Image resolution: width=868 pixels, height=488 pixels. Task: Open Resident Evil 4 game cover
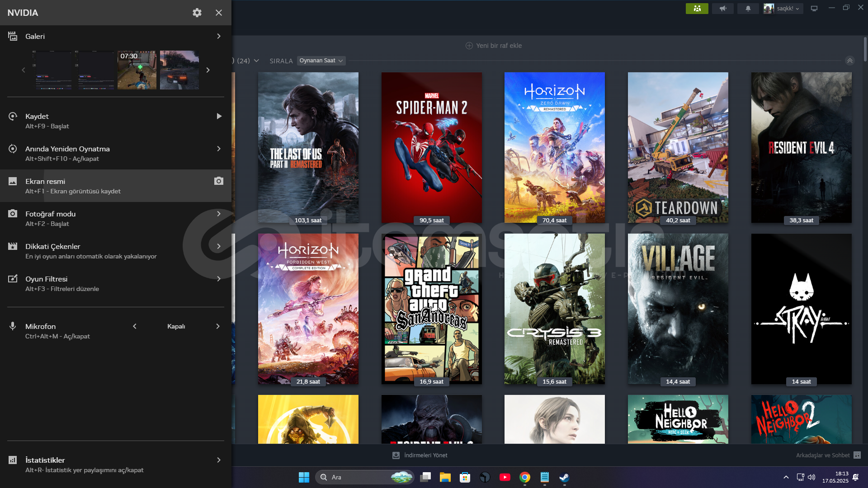pos(802,147)
